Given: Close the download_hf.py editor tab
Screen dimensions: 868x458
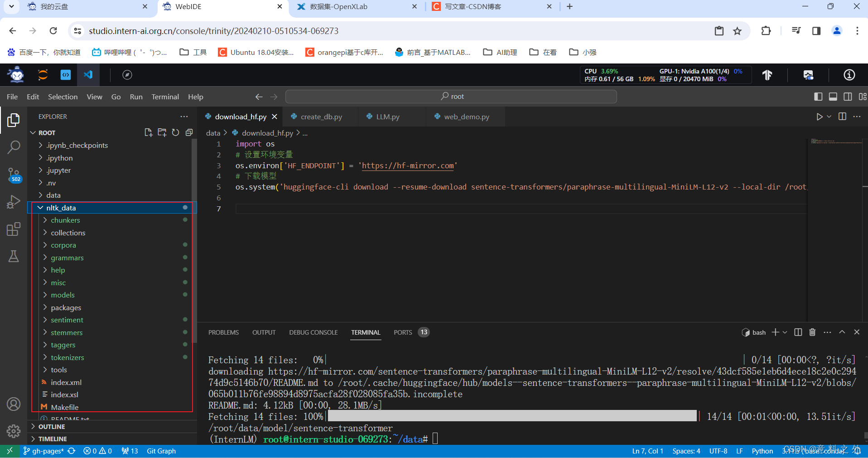Looking at the screenshot, I should click(275, 117).
